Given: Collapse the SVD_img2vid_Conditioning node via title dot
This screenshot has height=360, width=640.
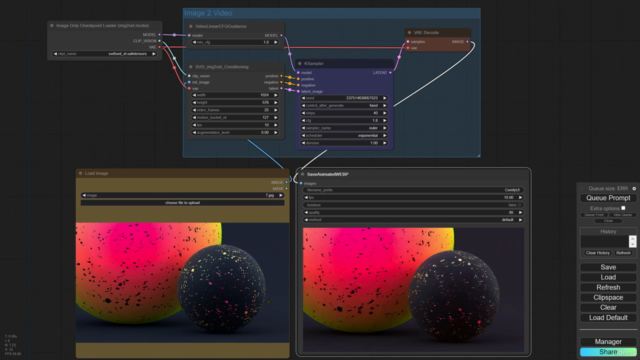Looking at the screenshot, I should pyautogui.click(x=191, y=67).
